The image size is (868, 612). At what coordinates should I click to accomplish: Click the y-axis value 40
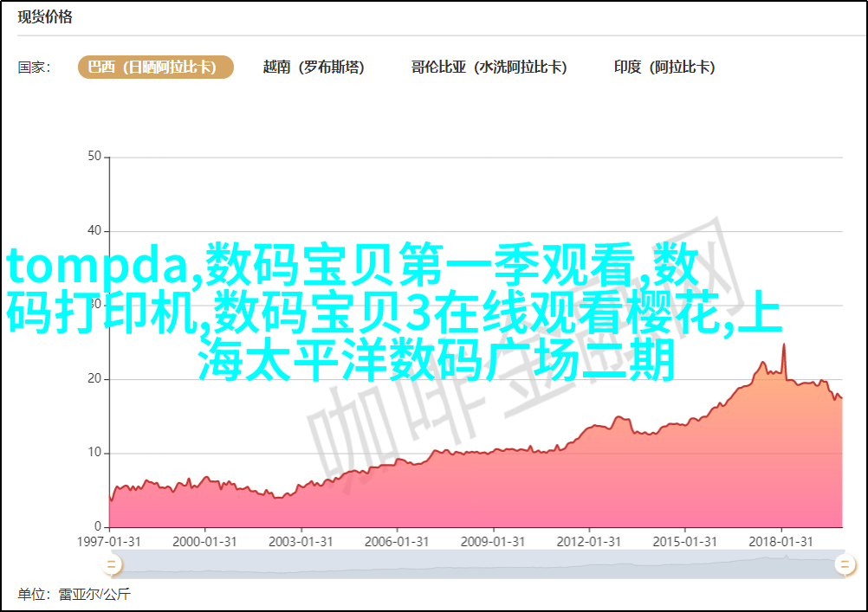pos(94,231)
